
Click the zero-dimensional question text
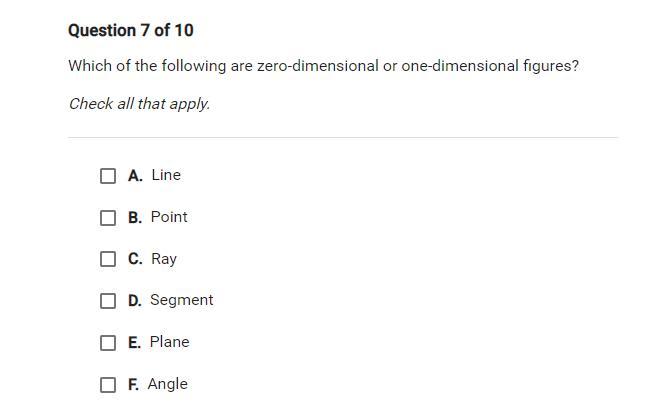pos(323,67)
